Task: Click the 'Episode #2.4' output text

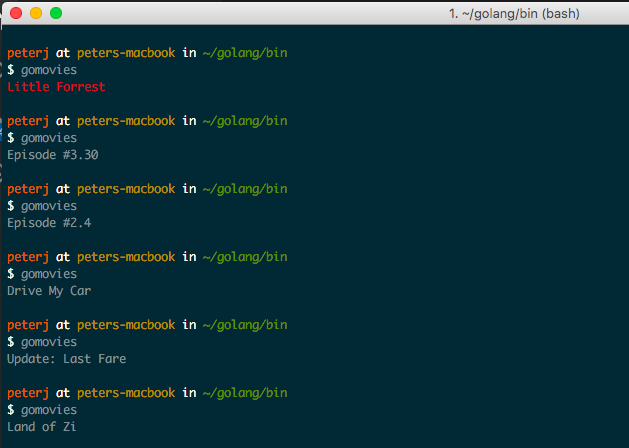Action: 49,223
